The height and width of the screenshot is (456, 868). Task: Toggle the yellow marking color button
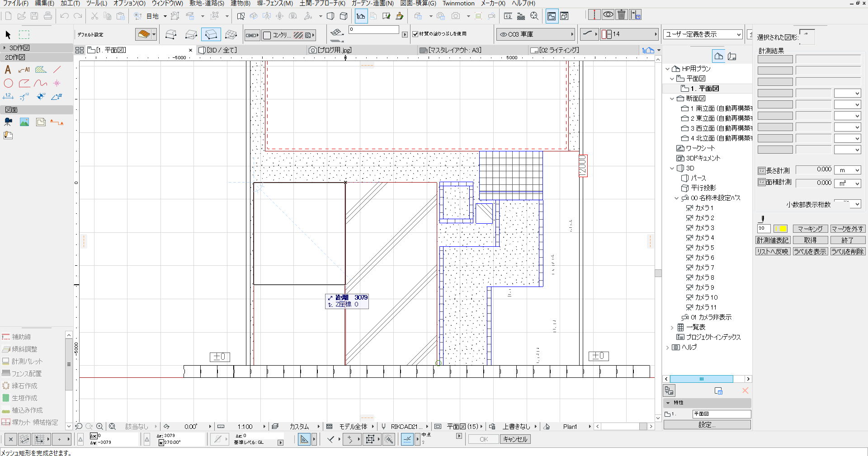[780, 229]
